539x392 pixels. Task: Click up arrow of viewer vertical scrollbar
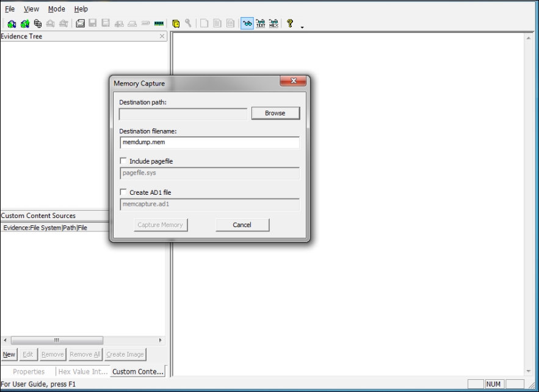pos(529,38)
